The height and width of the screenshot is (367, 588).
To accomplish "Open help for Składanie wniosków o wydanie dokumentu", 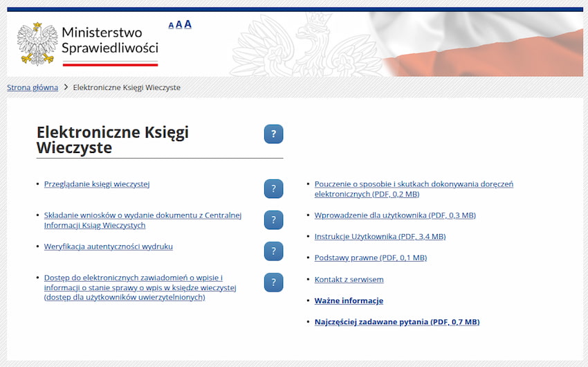I will (273, 220).
